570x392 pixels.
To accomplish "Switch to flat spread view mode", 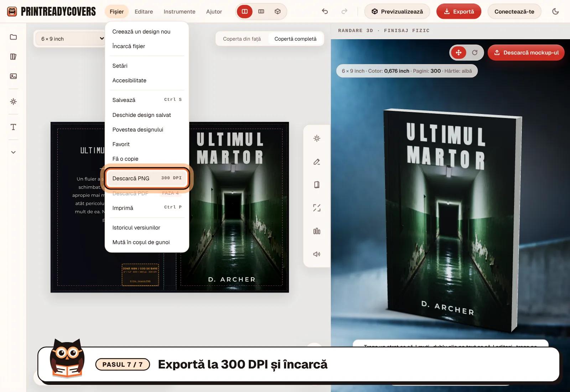I will click(x=261, y=11).
